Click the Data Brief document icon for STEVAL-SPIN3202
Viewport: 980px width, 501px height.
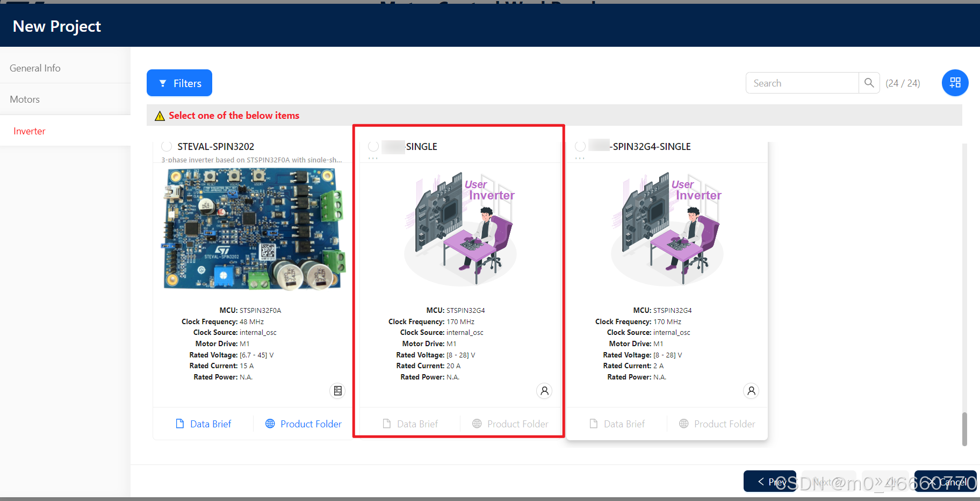(180, 424)
